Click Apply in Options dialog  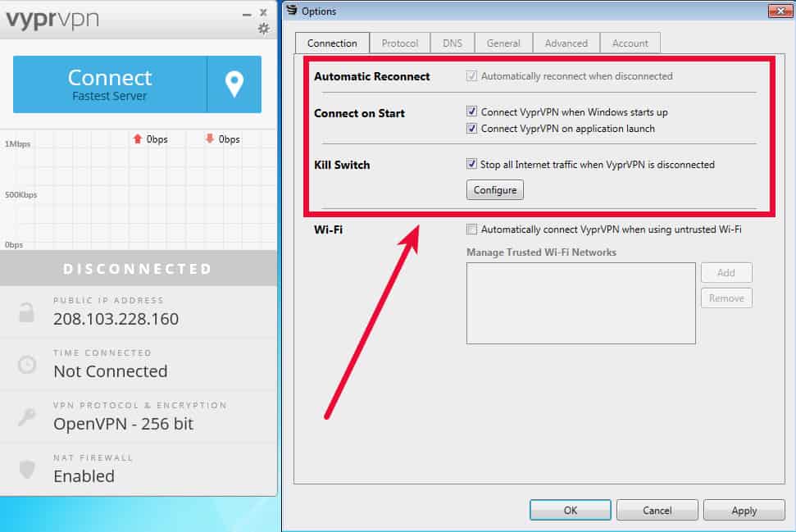744,510
